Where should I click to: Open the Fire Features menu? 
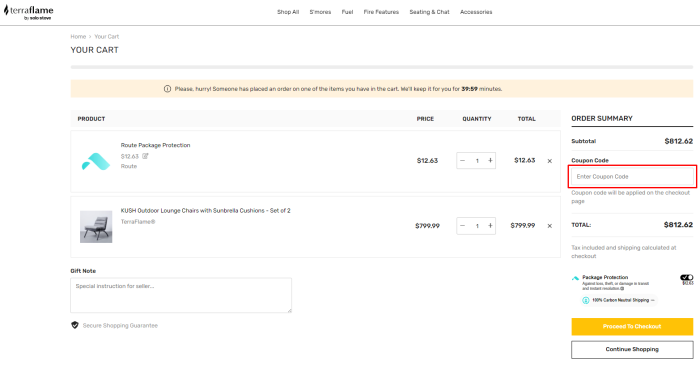click(381, 12)
